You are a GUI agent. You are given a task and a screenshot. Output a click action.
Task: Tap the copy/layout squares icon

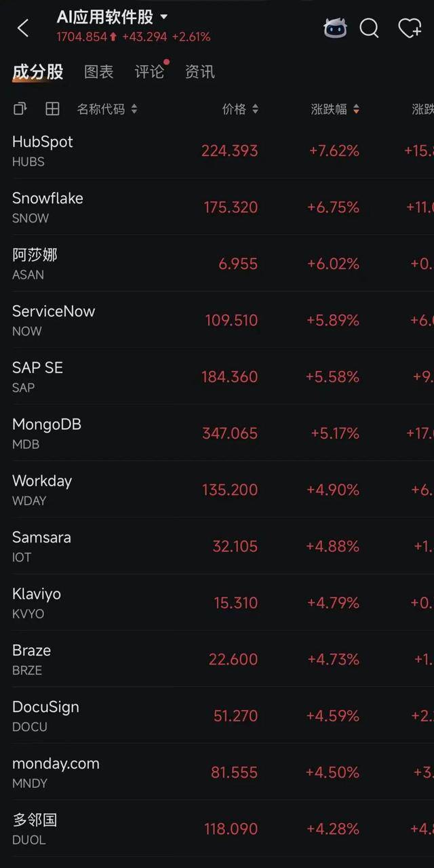pyautogui.click(x=20, y=108)
